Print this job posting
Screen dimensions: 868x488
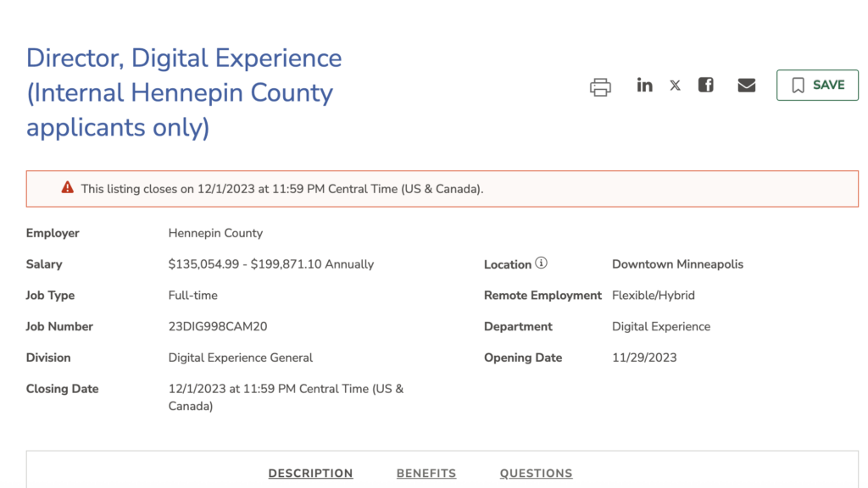click(x=600, y=86)
